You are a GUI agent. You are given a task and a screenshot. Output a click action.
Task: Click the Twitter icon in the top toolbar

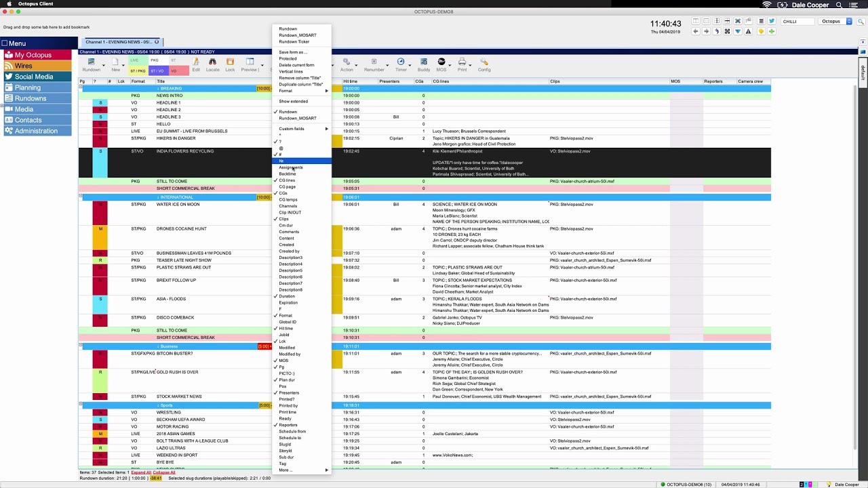pos(771,21)
